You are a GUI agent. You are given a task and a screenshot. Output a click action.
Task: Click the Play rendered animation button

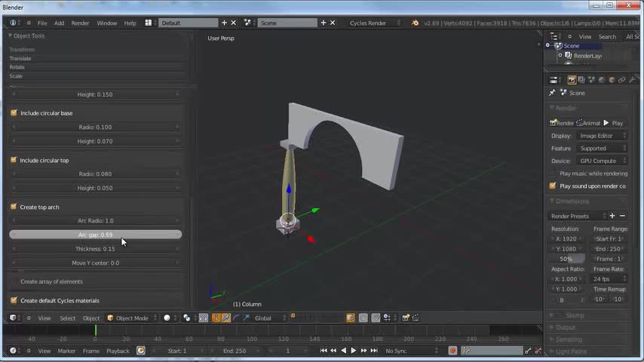pyautogui.click(x=613, y=123)
